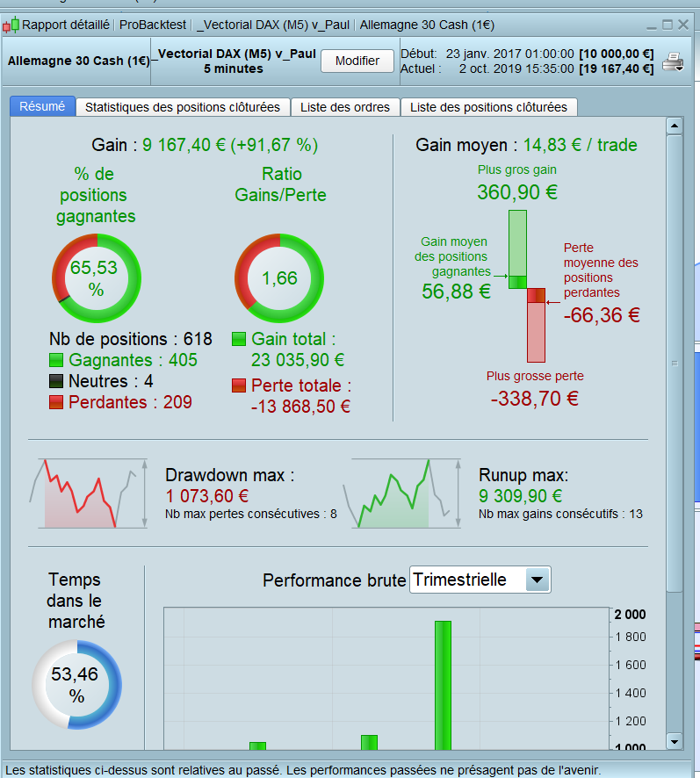Click the red Perte totale legend square
Screen dimensions: 700x778
pyautogui.click(x=239, y=385)
